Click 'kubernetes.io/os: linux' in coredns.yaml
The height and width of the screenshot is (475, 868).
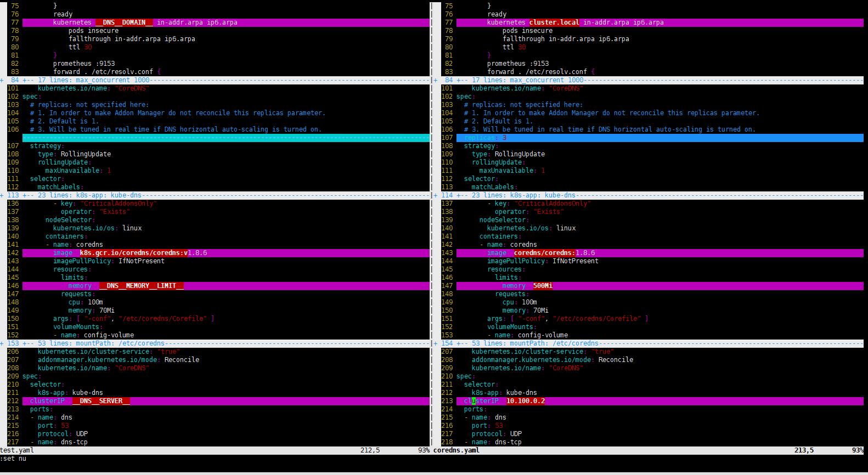point(532,228)
